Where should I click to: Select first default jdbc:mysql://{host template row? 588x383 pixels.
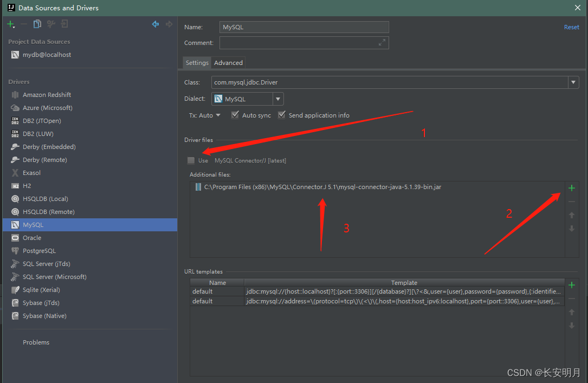[x=377, y=291]
